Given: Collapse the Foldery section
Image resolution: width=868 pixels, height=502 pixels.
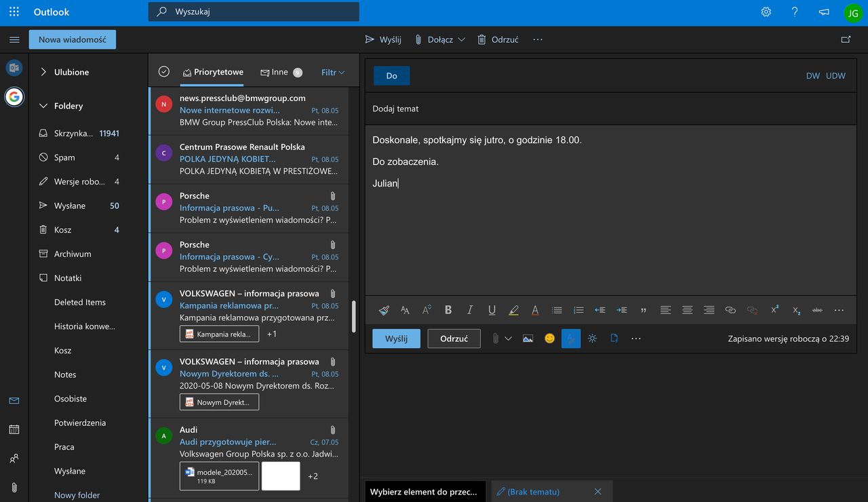Looking at the screenshot, I should (x=43, y=106).
